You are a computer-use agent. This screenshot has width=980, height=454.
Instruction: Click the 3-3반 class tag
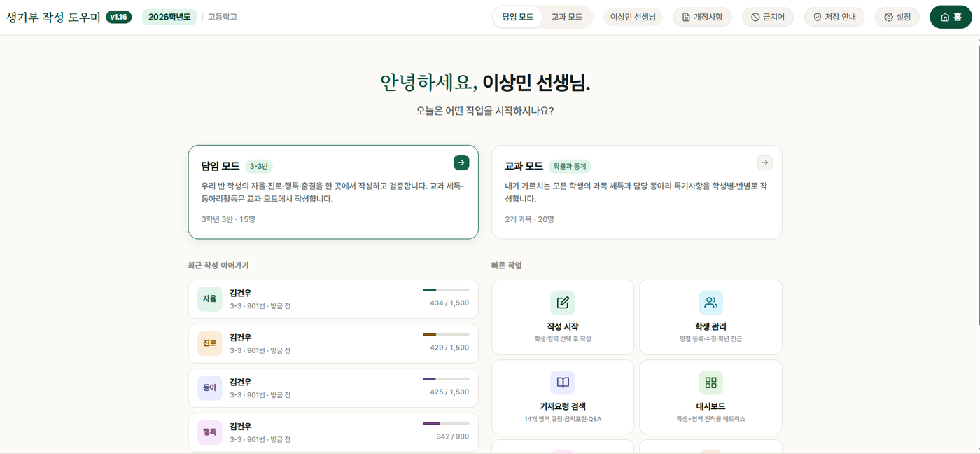259,166
